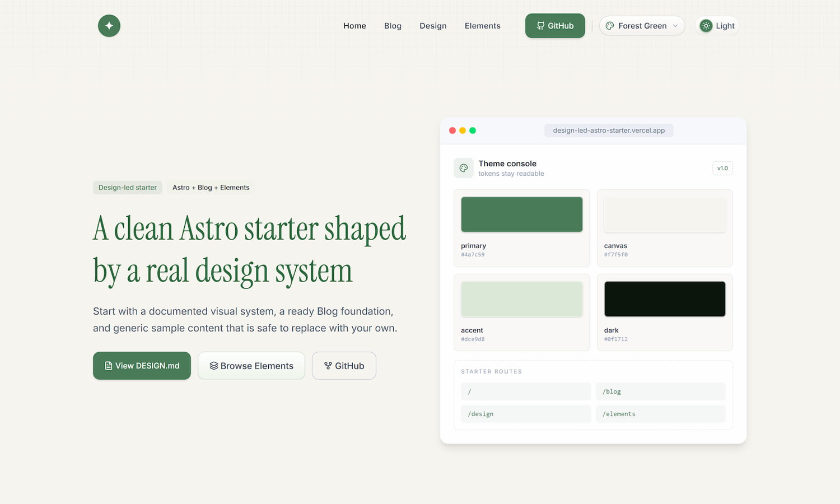This screenshot has width=840, height=504.
Task: Open the Design nav link
Action: (x=433, y=26)
